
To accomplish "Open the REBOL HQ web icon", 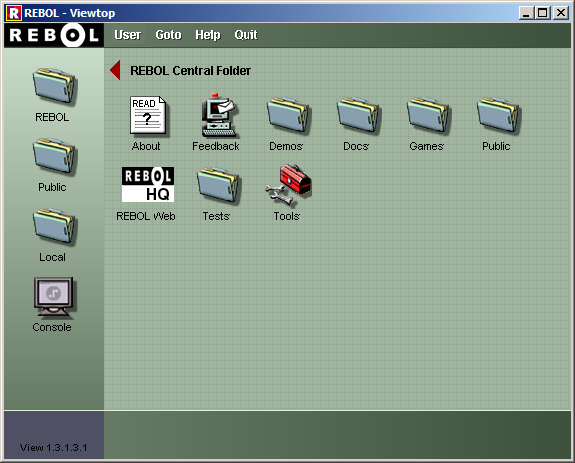I will point(148,184).
